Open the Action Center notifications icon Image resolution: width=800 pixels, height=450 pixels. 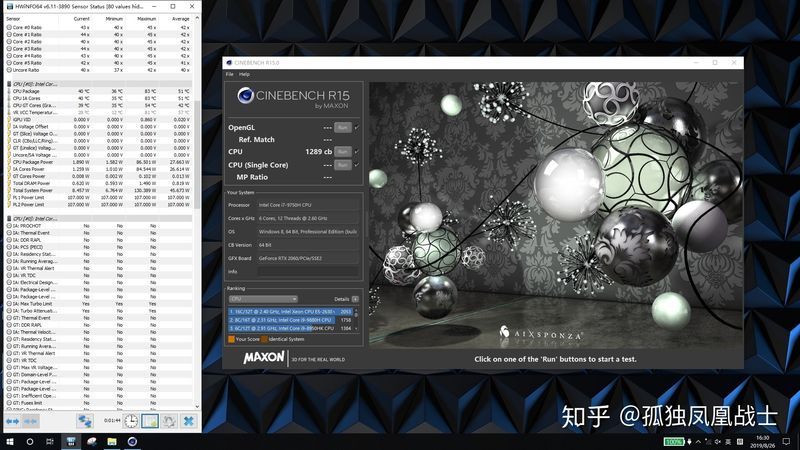[786, 441]
